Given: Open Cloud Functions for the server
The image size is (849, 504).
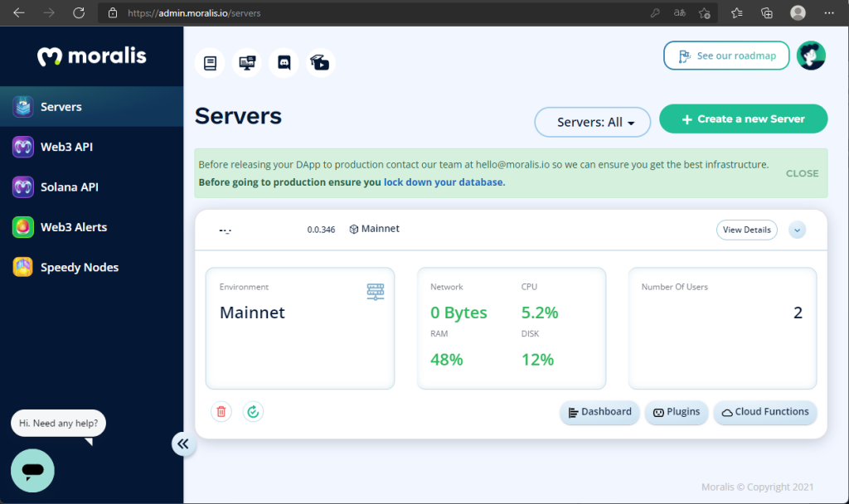Looking at the screenshot, I should pos(764,412).
